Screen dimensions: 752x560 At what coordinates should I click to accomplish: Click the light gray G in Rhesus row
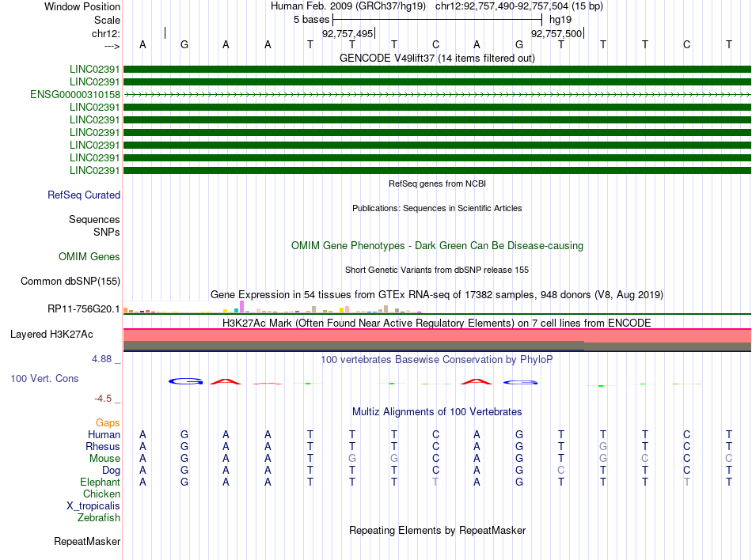pyautogui.click(x=603, y=446)
